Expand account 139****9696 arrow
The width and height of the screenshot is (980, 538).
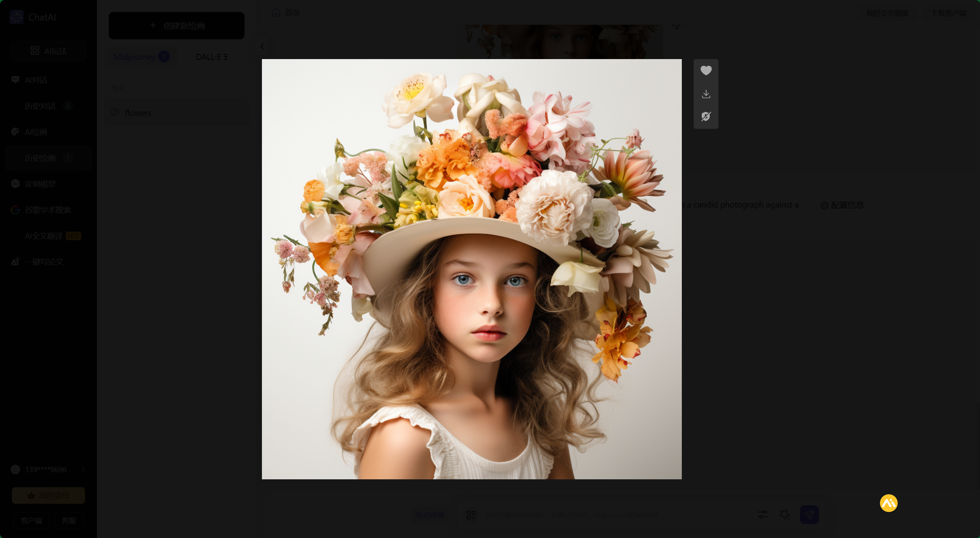pos(83,469)
